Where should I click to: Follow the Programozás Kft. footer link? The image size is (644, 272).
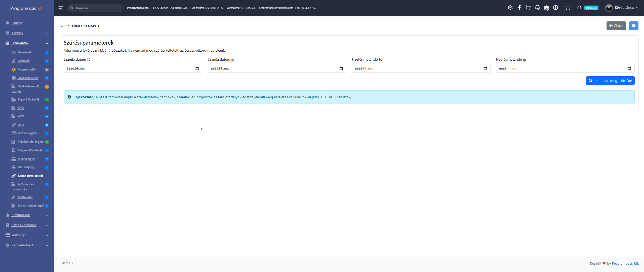point(625,263)
